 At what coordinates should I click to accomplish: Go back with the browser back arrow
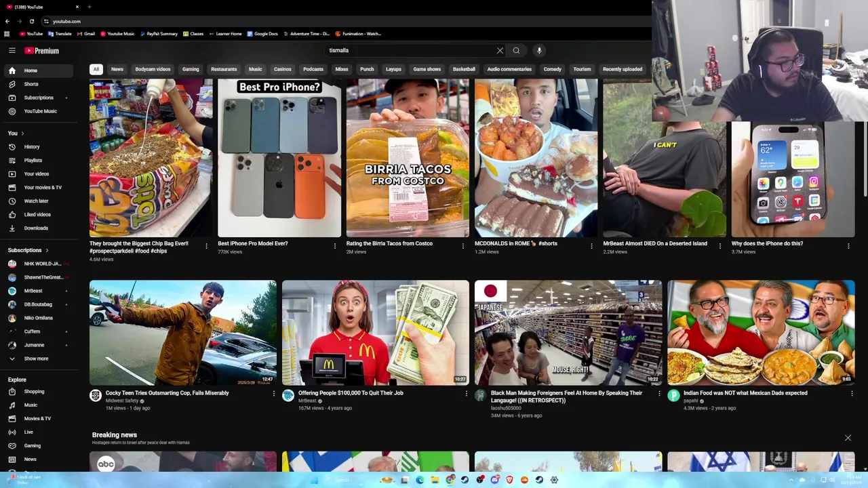[7, 21]
